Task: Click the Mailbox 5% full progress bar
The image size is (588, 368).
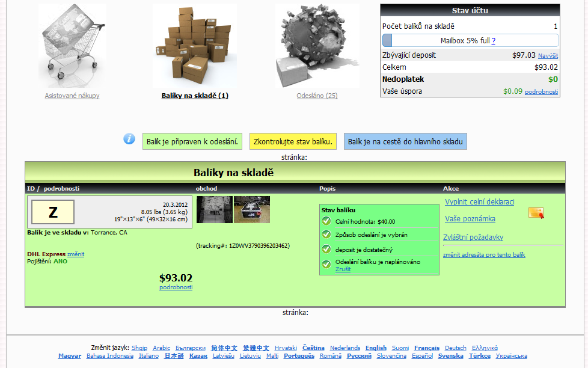Action: 470,40
